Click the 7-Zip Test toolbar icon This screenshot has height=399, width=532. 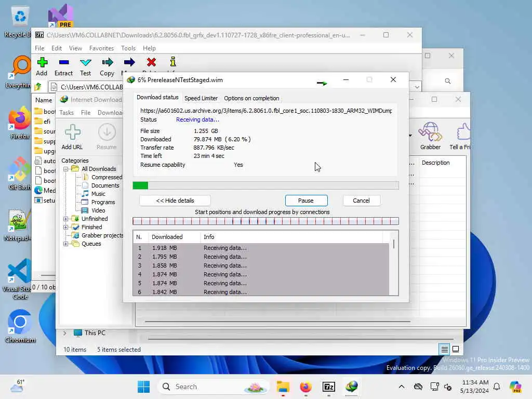(x=86, y=62)
